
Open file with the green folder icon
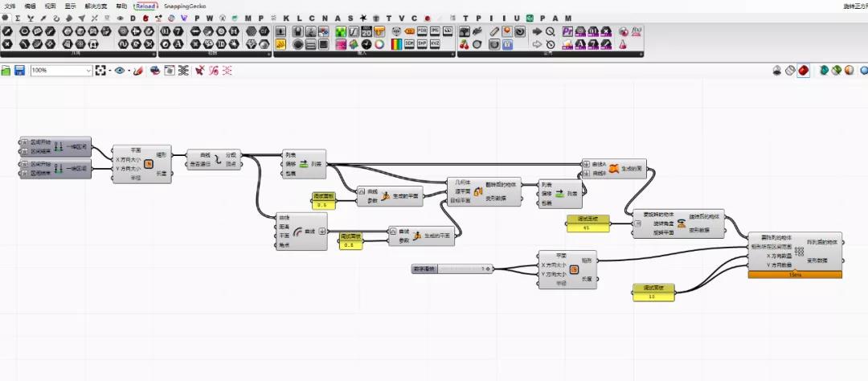(6, 70)
